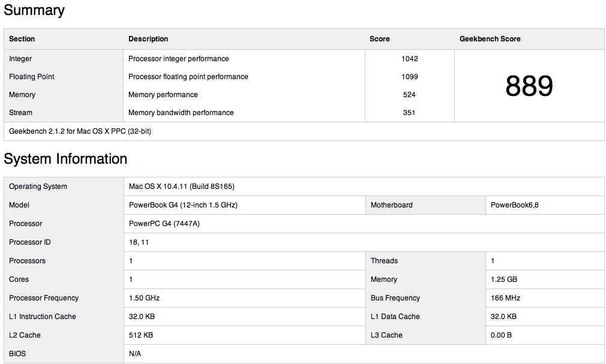The height and width of the screenshot is (364, 606).
Task: Select the 1.50 GHz frequency value
Action: (144, 298)
